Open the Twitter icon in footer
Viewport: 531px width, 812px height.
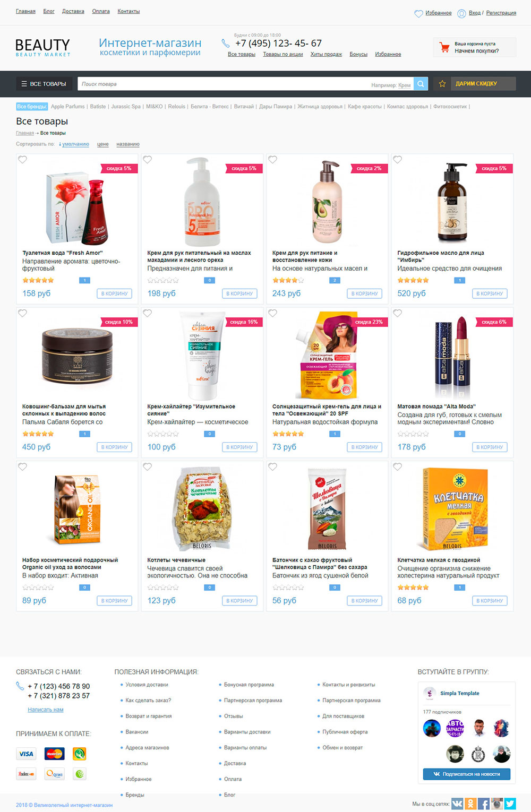[x=510, y=804]
